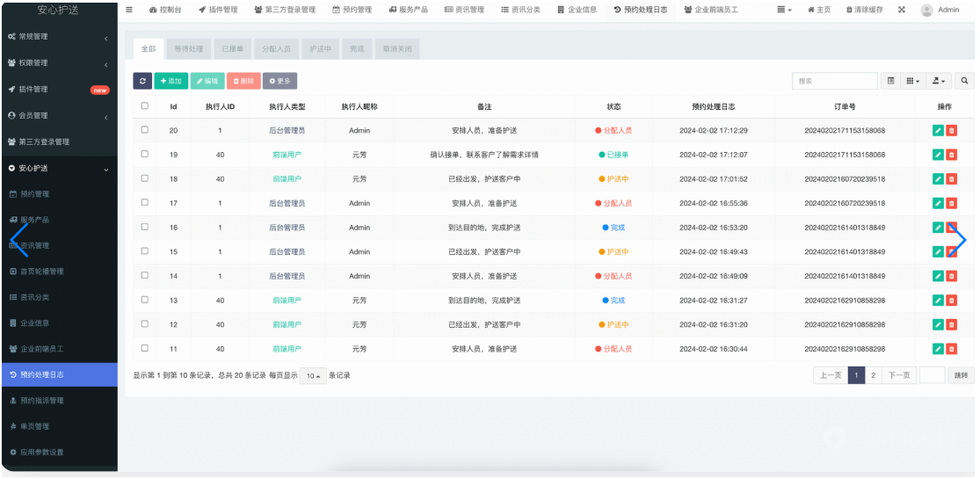Go to page 2 in pagination
Screen dimensions: 980x479
tap(873, 375)
